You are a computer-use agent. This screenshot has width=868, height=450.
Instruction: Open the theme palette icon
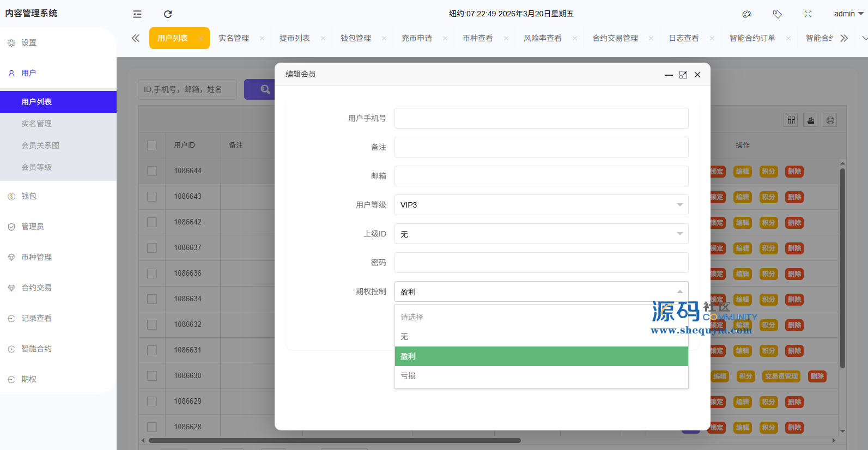pyautogui.click(x=747, y=14)
